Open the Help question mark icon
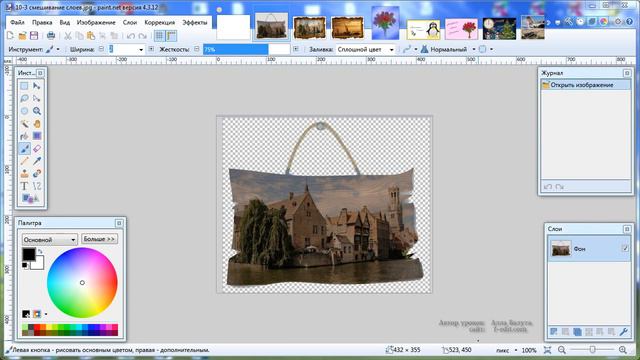 coord(629,22)
